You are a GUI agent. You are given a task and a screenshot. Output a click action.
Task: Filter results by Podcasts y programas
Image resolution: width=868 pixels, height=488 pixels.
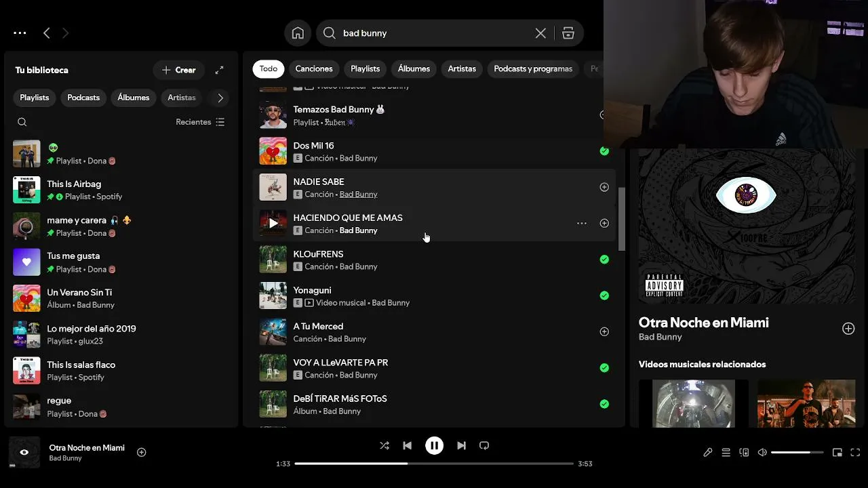pos(533,68)
